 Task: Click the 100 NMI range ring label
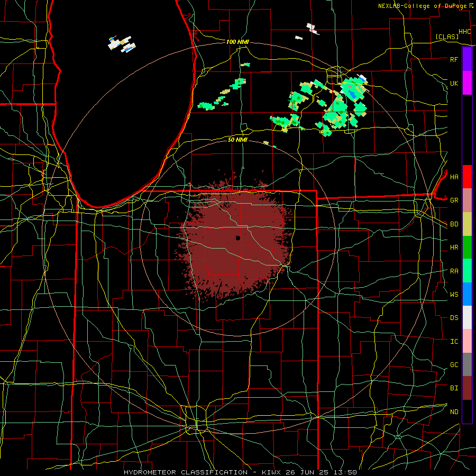click(x=237, y=42)
